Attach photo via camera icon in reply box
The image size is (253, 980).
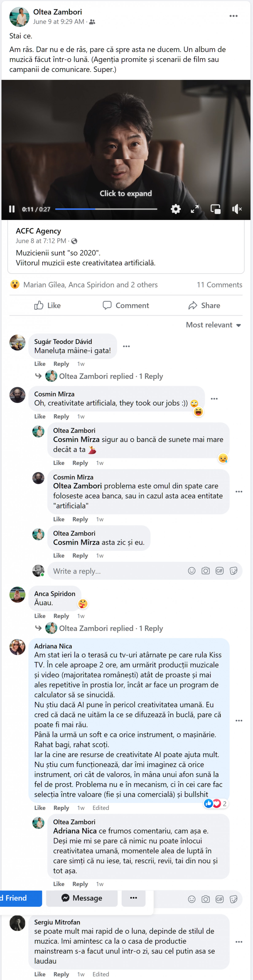tap(206, 571)
